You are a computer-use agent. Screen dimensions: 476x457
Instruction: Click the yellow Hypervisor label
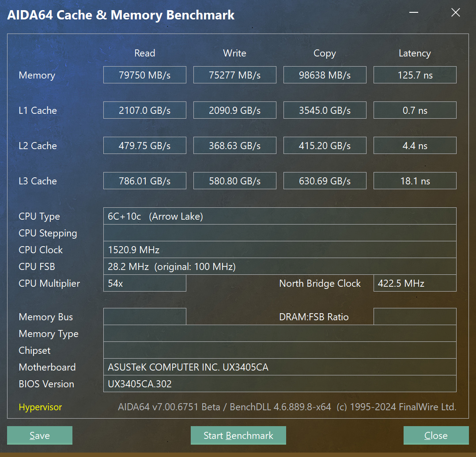point(40,407)
